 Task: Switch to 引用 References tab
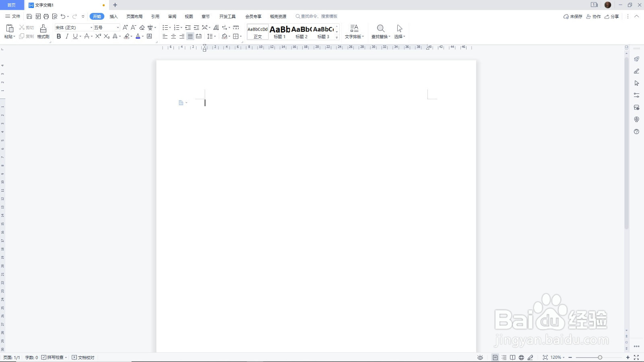pos(155,16)
